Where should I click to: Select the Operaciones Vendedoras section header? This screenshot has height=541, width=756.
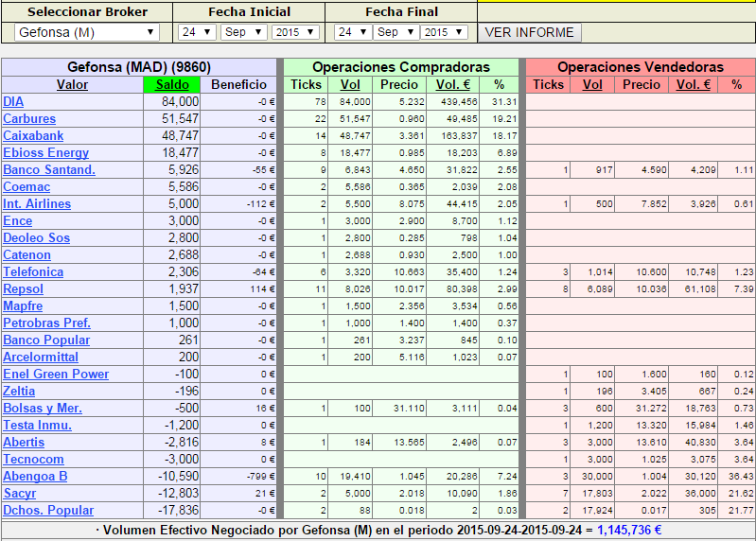pyautogui.click(x=641, y=67)
